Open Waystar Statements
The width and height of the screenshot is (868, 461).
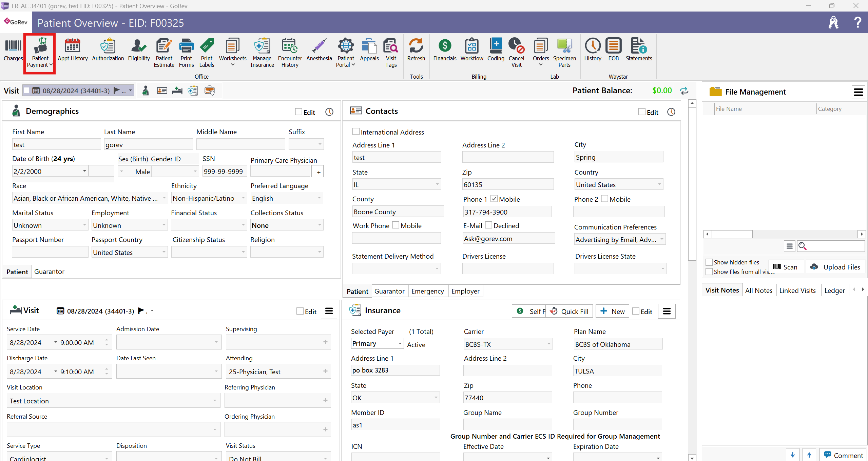click(639, 50)
